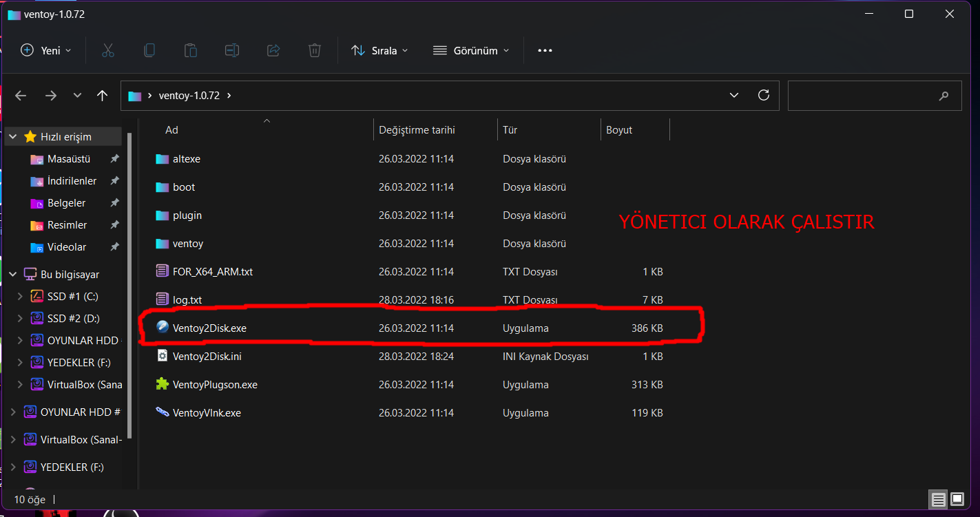Show recent locations dropdown arrow

pos(77,96)
